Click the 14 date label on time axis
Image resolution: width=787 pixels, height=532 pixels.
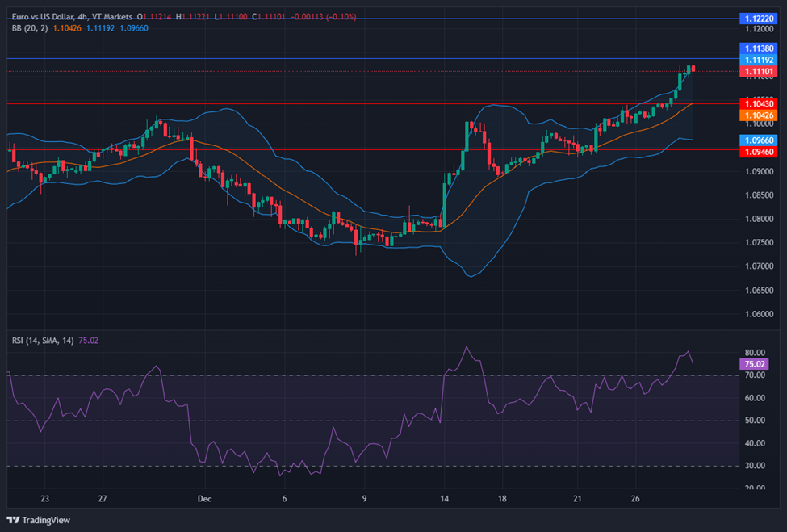coord(444,498)
